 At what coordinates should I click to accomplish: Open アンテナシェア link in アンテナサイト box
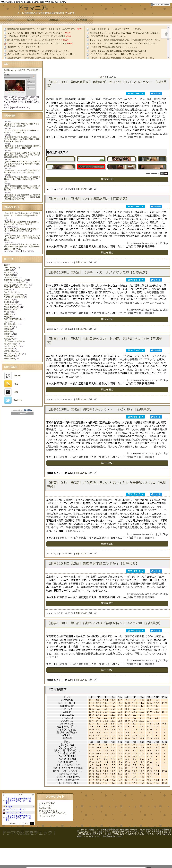coord(47,803)
